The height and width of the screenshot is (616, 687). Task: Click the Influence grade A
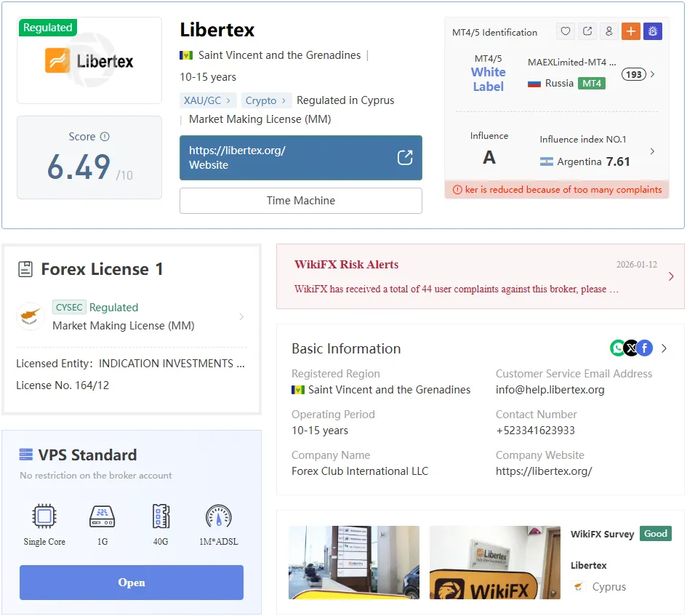(489, 157)
